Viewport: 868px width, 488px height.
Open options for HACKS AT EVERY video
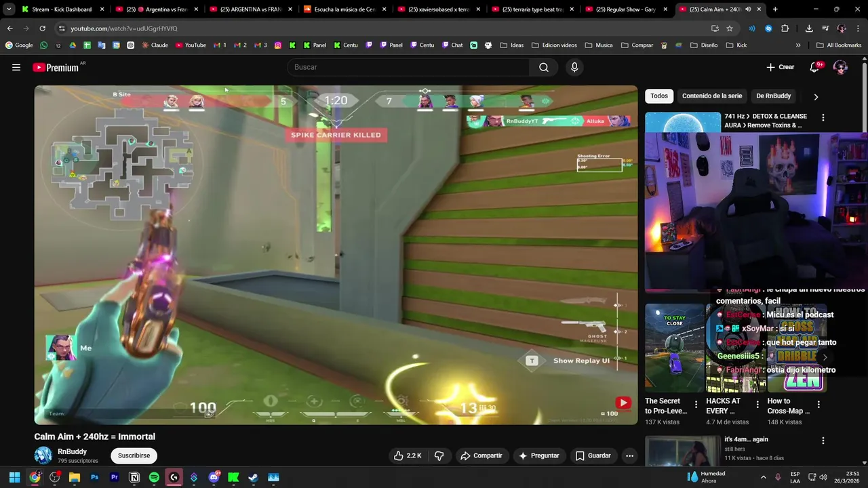click(x=757, y=405)
